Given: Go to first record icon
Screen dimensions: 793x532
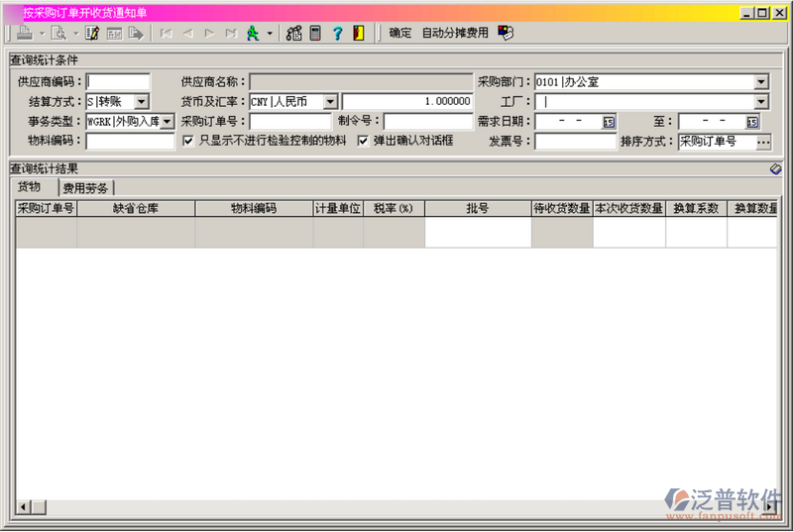Looking at the screenshot, I should pos(166,34).
